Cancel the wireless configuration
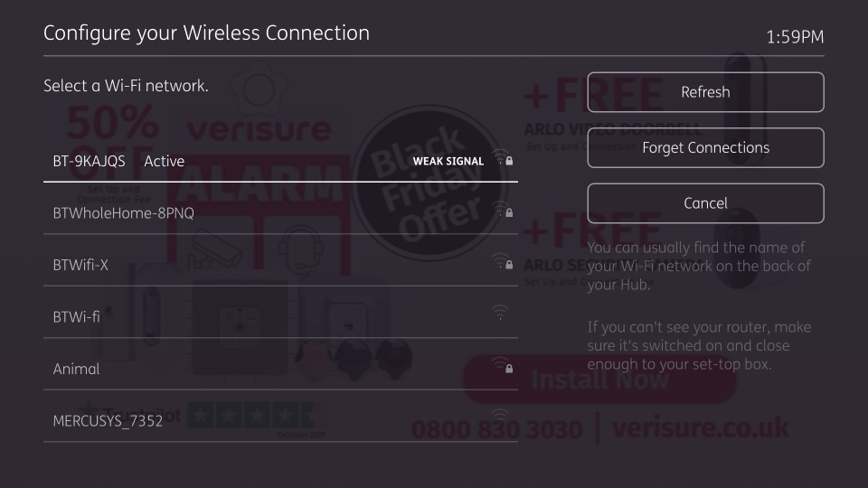The height and width of the screenshot is (488, 868). coord(705,203)
